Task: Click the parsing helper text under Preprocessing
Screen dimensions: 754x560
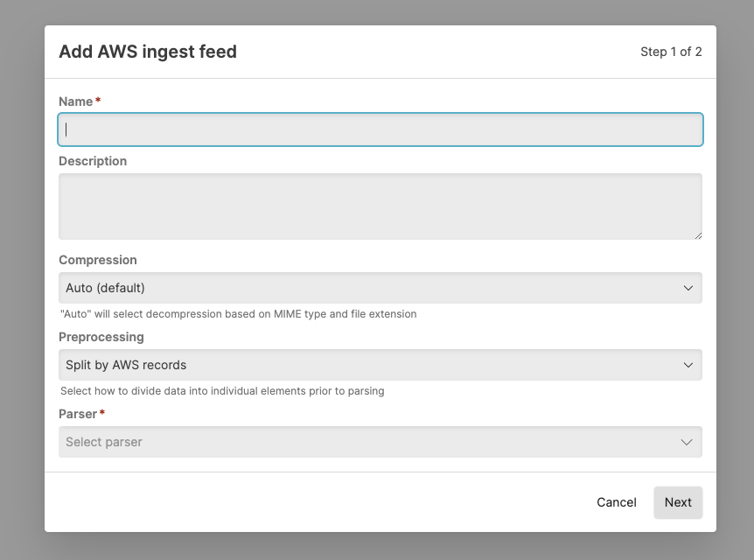Action: (221, 391)
